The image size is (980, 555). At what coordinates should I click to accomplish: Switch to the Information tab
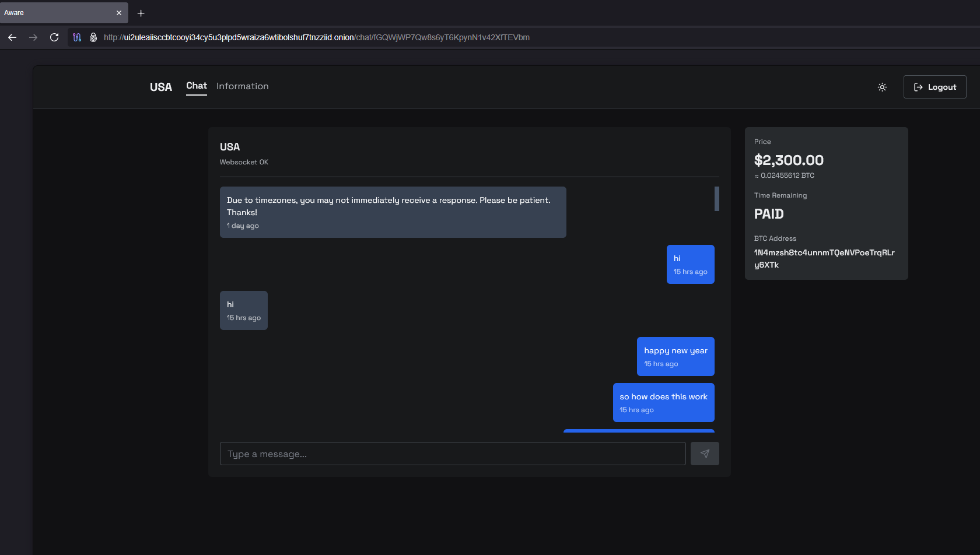click(x=242, y=86)
